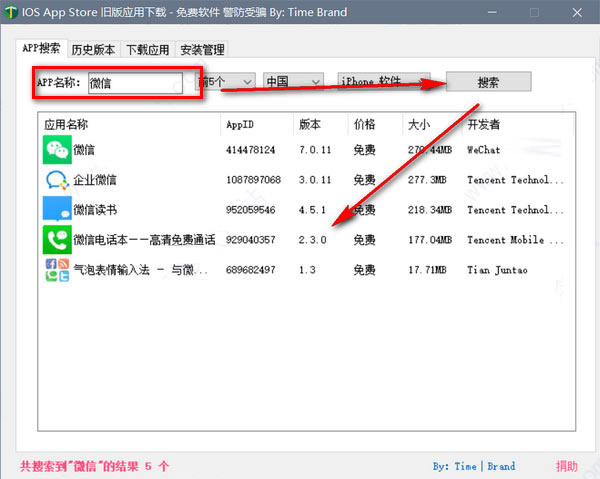Close the app window
The height and width of the screenshot is (479, 600).
click(577, 13)
